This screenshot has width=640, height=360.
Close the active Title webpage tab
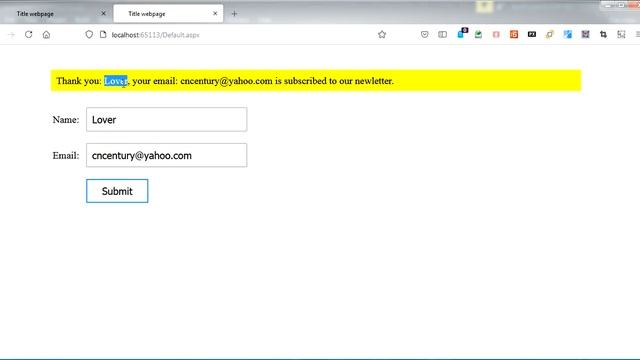tap(215, 13)
